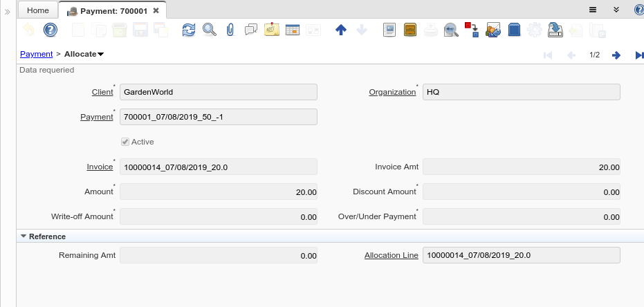Viewport: 644px width, 307px height.
Task: Go to parent record up arrow
Action: point(340,30)
